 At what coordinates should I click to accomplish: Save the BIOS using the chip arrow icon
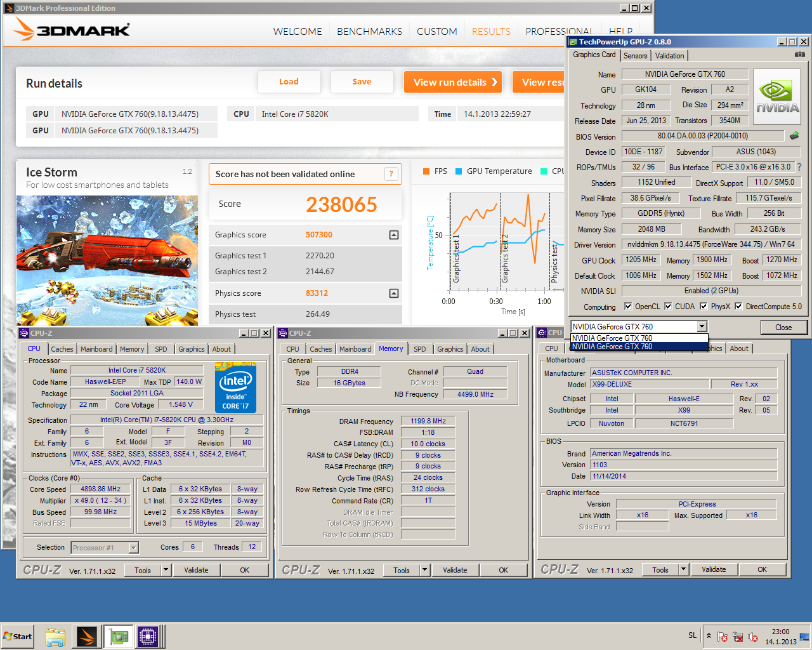point(794,135)
